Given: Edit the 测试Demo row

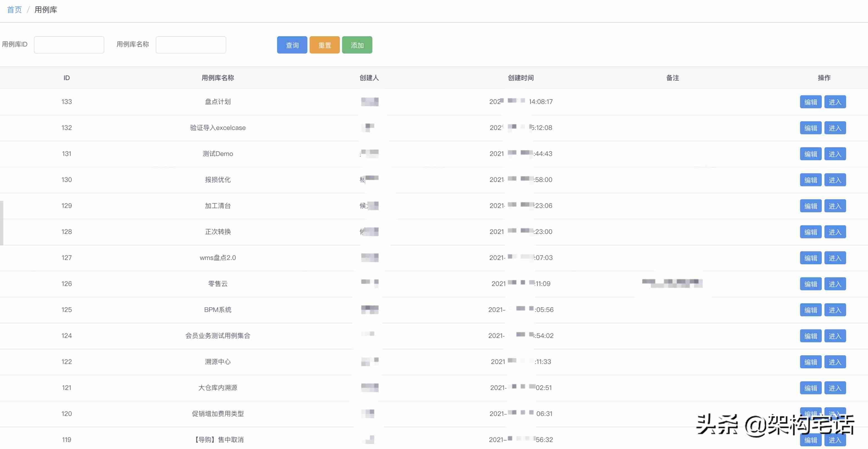Looking at the screenshot, I should (x=811, y=154).
